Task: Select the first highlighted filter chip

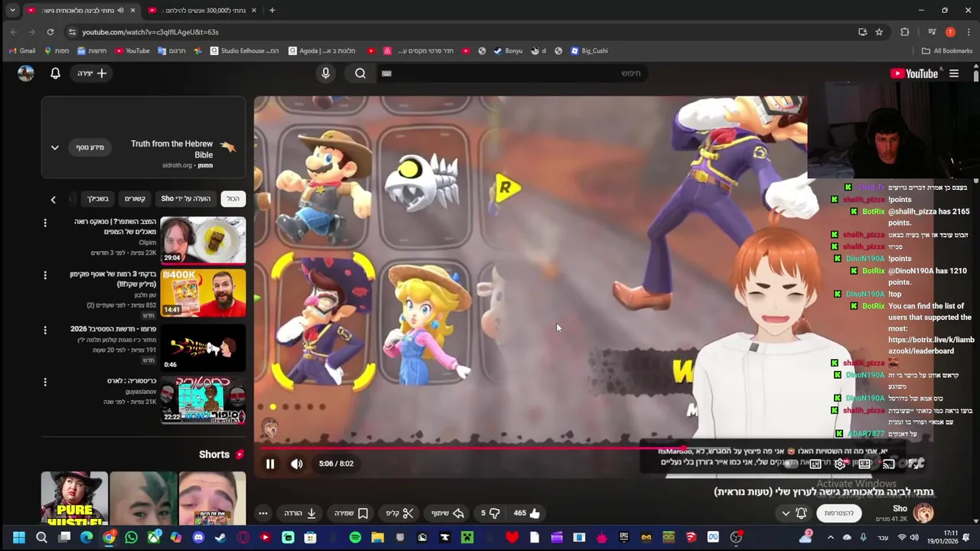Action: point(233,199)
